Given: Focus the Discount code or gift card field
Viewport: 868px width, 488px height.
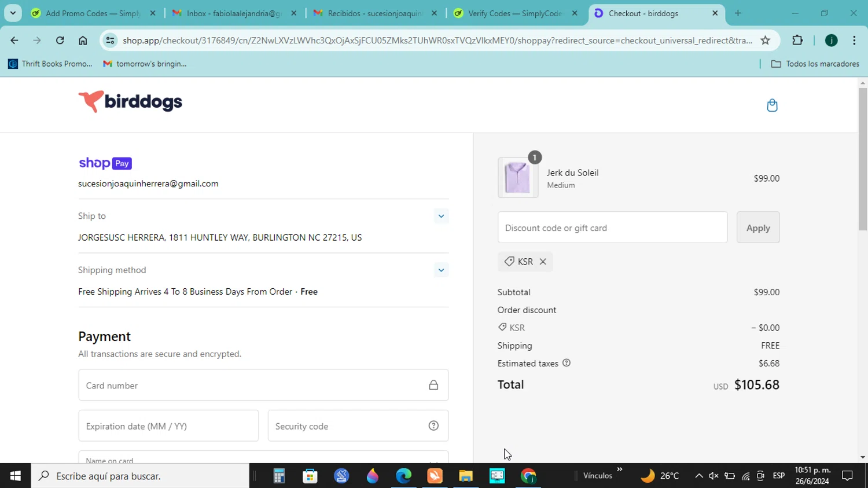Looking at the screenshot, I should 612,228.
